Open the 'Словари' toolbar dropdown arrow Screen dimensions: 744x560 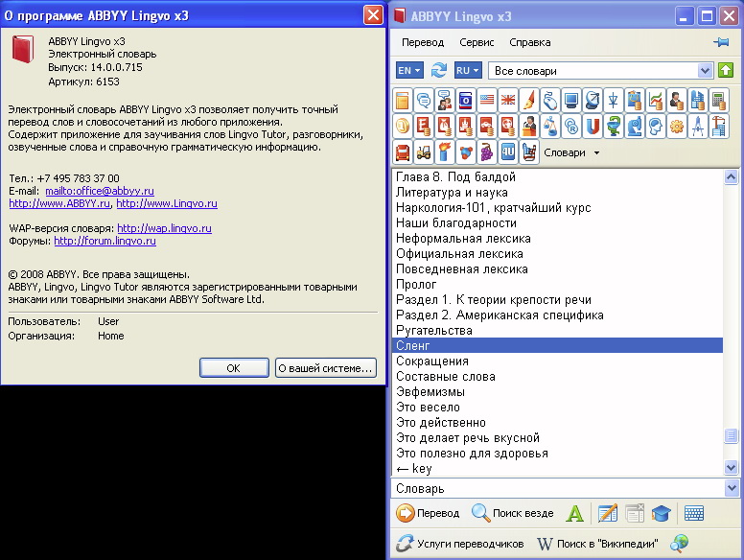597,152
